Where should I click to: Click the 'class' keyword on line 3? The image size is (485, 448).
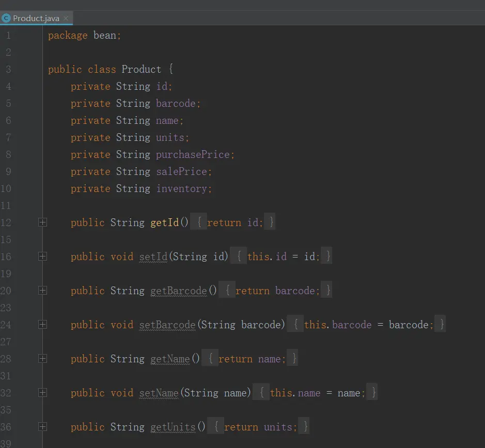click(x=102, y=69)
